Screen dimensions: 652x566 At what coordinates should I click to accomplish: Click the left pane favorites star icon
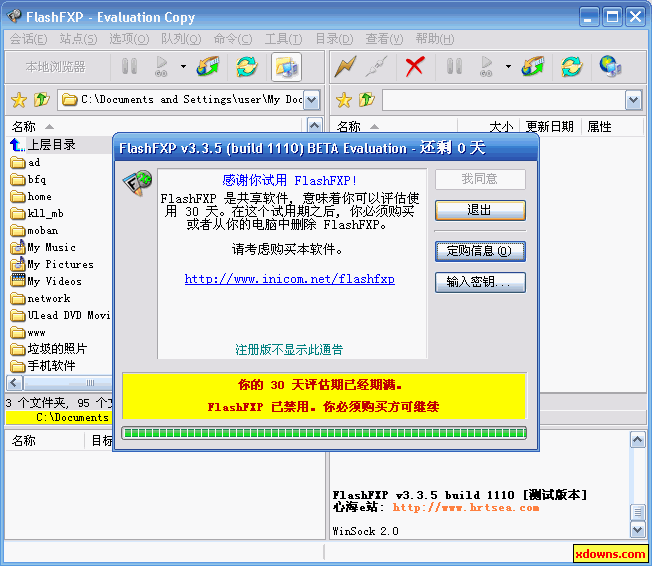(19, 100)
